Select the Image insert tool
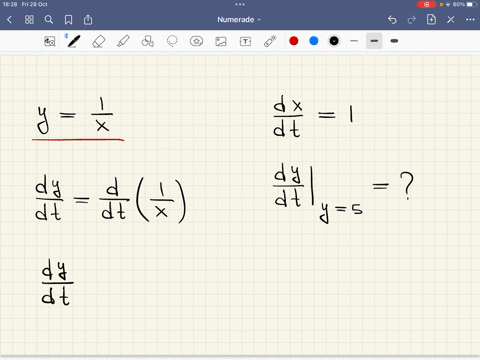 221,41
